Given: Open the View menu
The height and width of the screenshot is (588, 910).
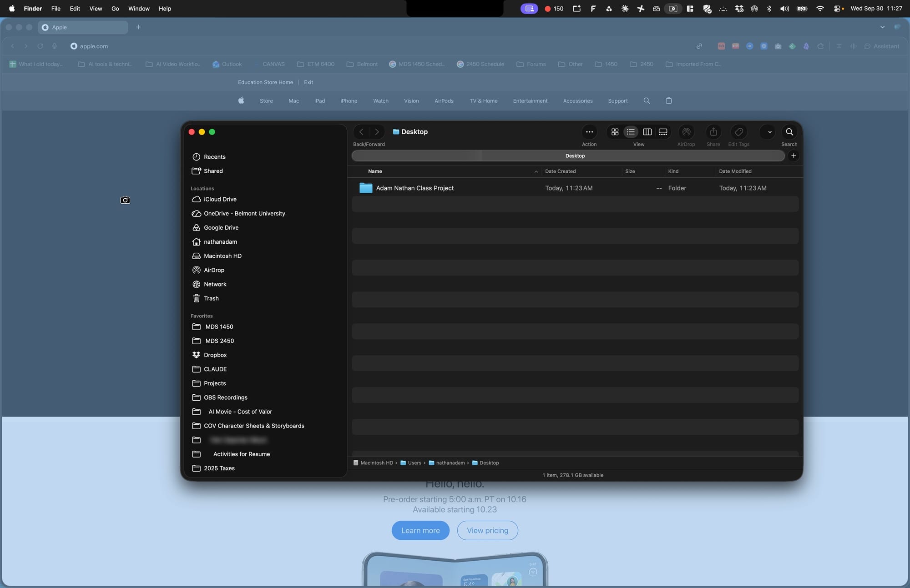Looking at the screenshot, I should click(96, 9).
